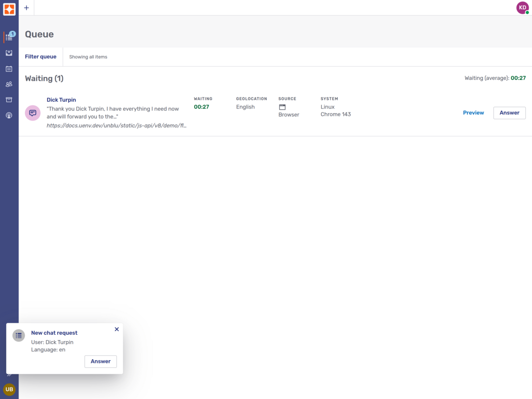
Task: Open the people group icon in sidebar
Action: click(9, 84)
